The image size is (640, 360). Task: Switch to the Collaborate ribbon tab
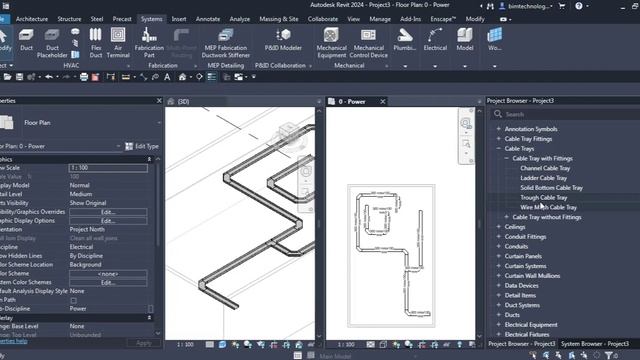[323, 19]
